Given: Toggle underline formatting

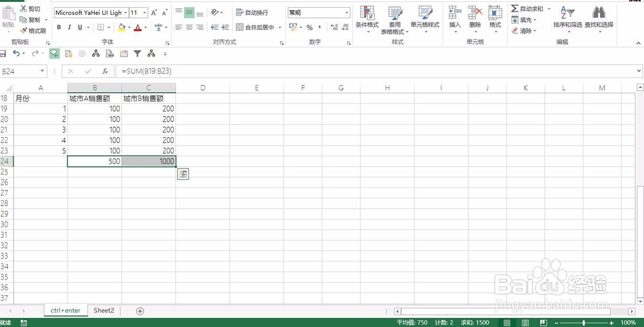Looking at the screenshot, I should point(80,27).
